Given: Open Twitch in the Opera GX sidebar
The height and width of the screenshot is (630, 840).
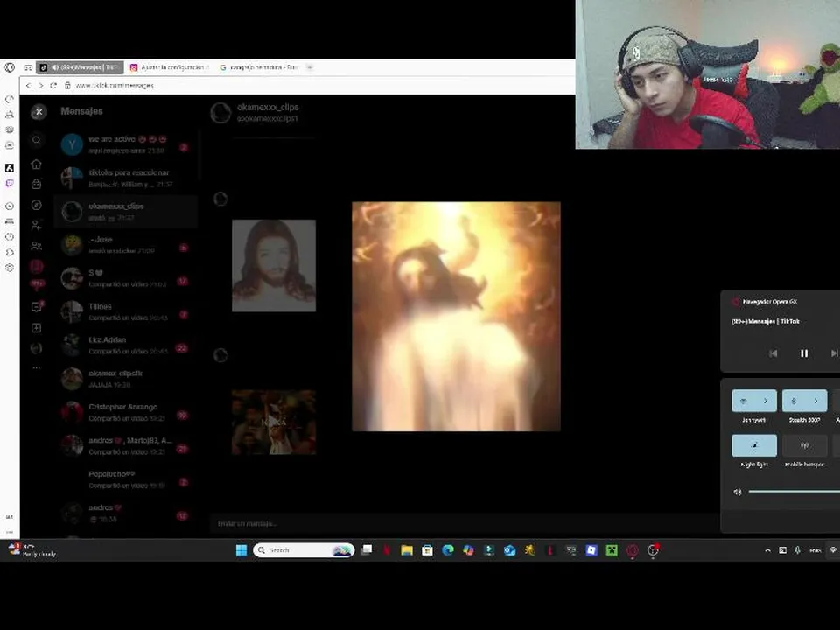Looking at the screenshot, I should 10,183.
